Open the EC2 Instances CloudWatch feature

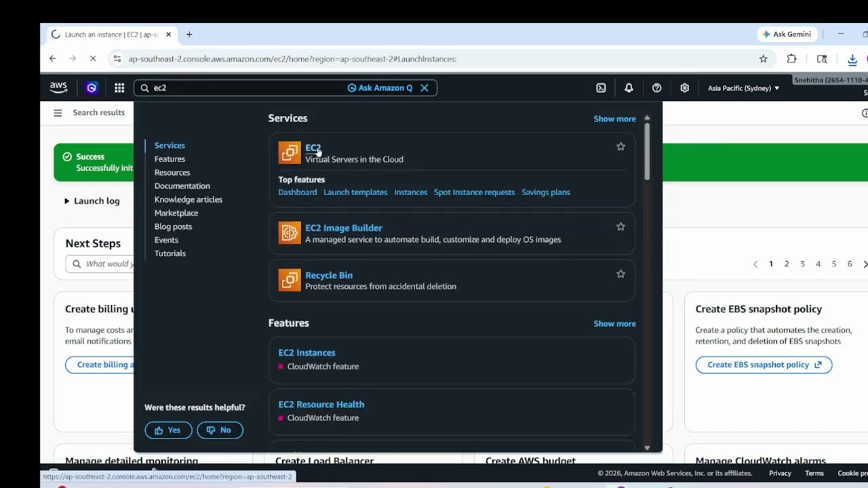[x=307, y=352]
